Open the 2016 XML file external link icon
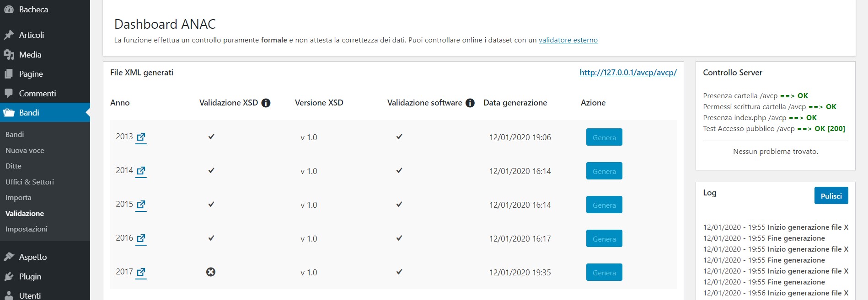Image resolution: width=868 pixels, height=300 pixels. coord(141,238)
